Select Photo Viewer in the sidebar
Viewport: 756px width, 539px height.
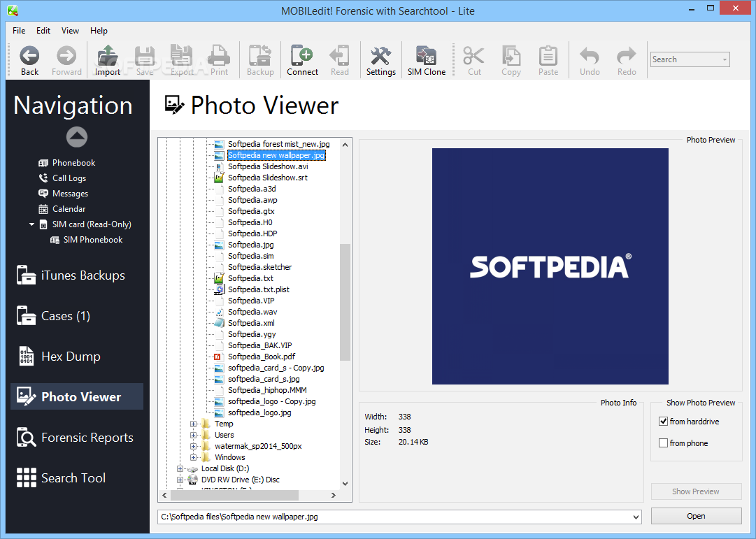(77, 397)
